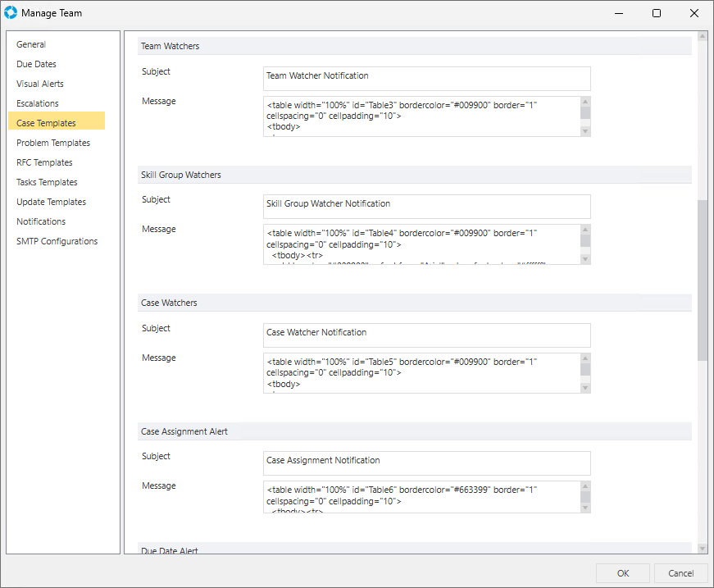Select Tasks Templates in sidebar

point(47,182)
